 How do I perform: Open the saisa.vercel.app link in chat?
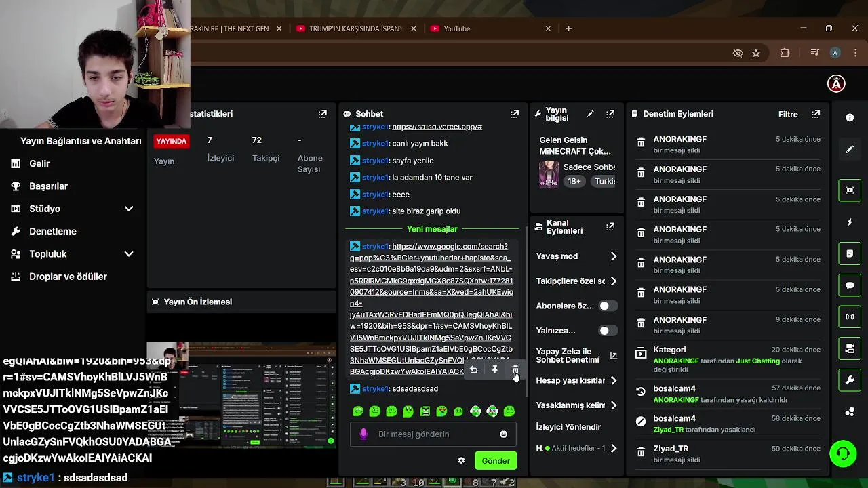point(437,127)
